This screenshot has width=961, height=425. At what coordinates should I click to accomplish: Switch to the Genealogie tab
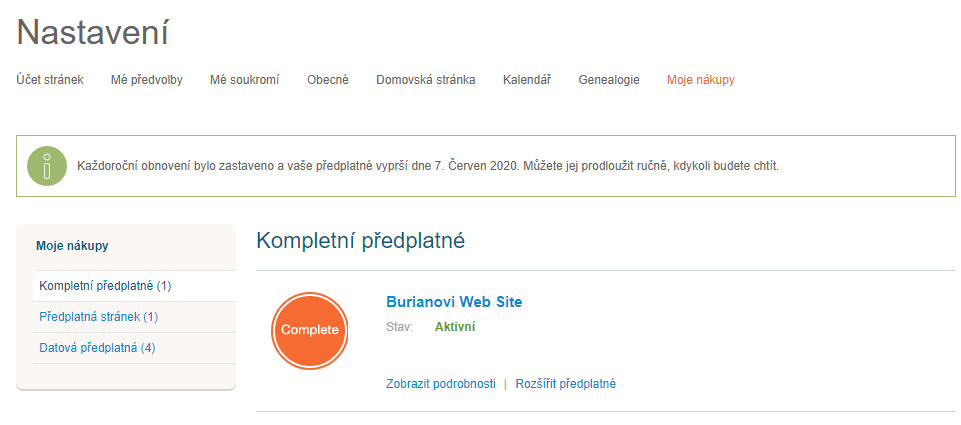coord(609,80)
